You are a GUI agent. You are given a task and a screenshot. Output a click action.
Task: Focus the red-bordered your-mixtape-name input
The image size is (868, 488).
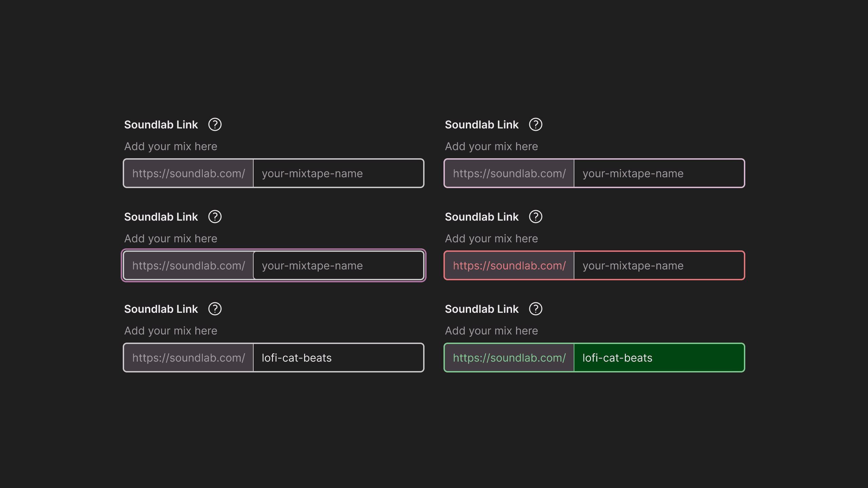658,266
